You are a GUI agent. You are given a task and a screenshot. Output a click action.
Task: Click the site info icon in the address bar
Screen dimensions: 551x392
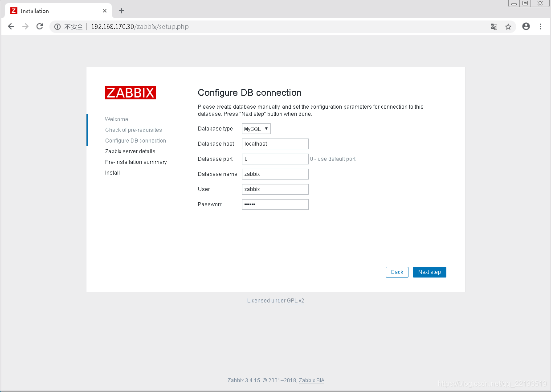pyautogui.click(x=57, y=27)
